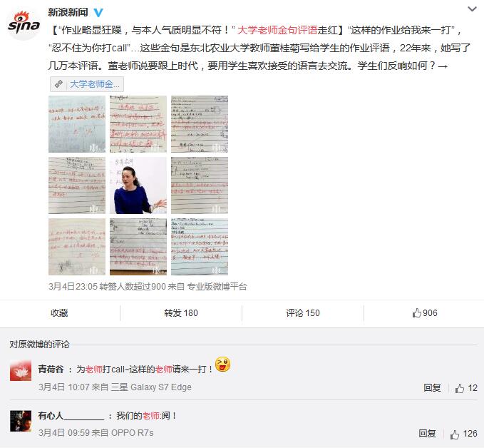Open the photo of teacher in blue
The width and height of the screenshot is (484, 448).
tap(138, 185)
